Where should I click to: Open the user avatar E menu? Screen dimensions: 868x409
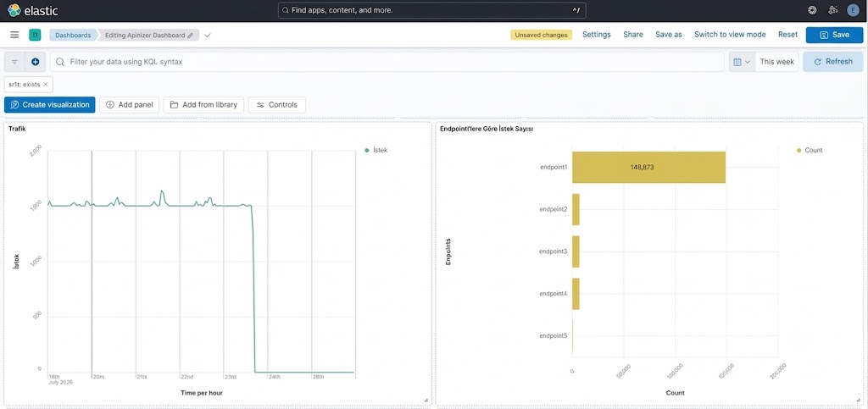pos(853,10)
